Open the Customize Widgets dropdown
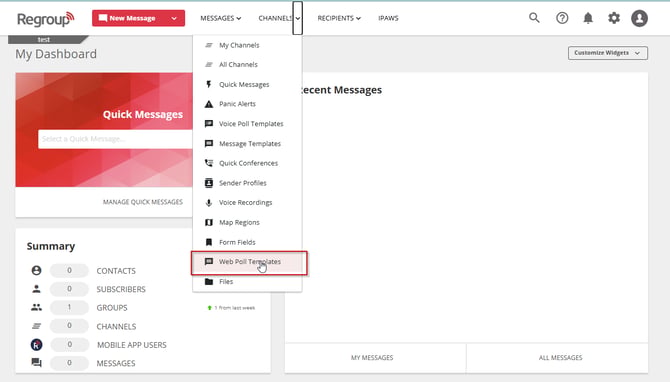This screenshot has height=382, width=670. click(608, 53)
